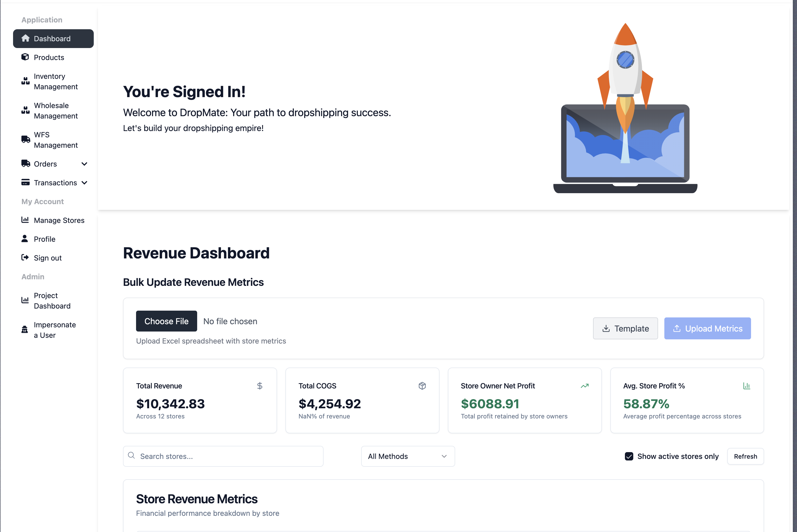Select Manage Stores in My Account

click(53, 220)
